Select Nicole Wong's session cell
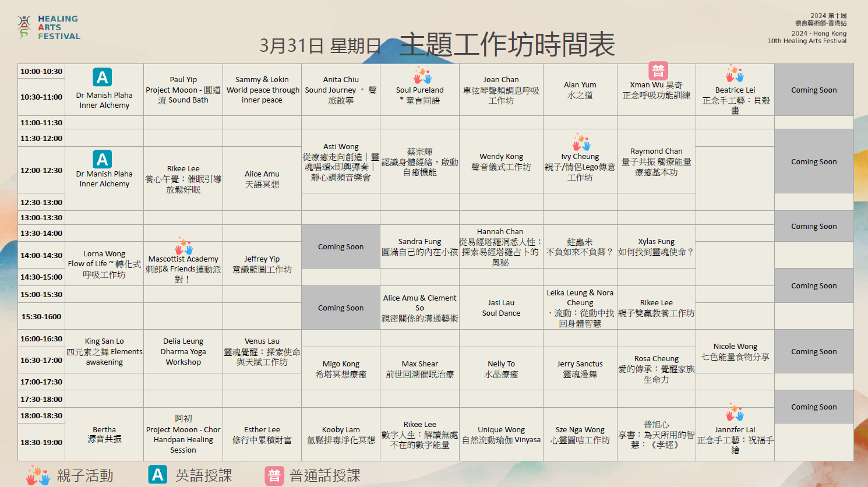The image size is (868, 487). pyautogui.click(x=735, y=351)
